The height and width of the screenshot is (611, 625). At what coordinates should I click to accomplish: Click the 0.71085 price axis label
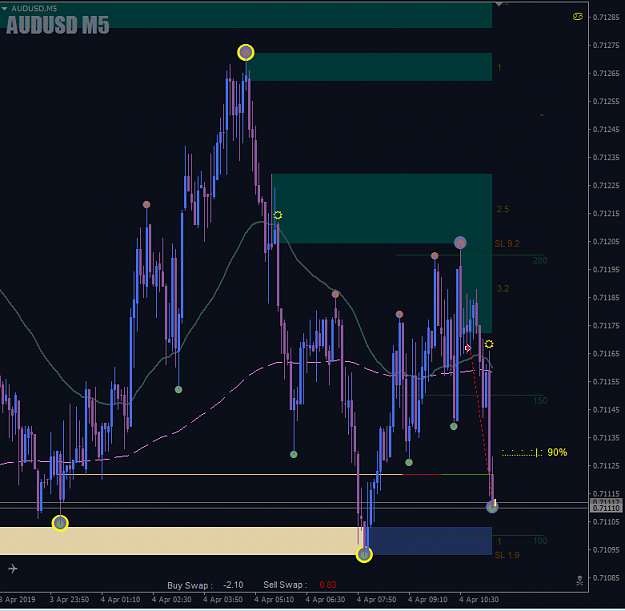606,578
